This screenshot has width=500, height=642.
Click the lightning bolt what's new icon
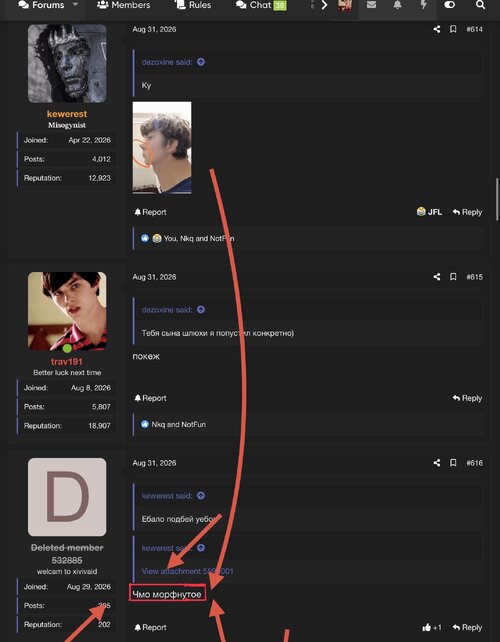click(x=424, y=5)
